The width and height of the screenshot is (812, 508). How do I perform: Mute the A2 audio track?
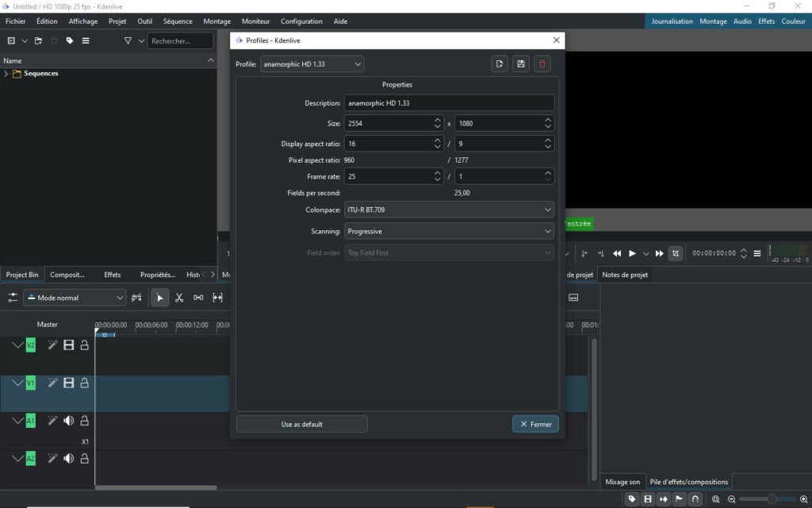[68, 458]
